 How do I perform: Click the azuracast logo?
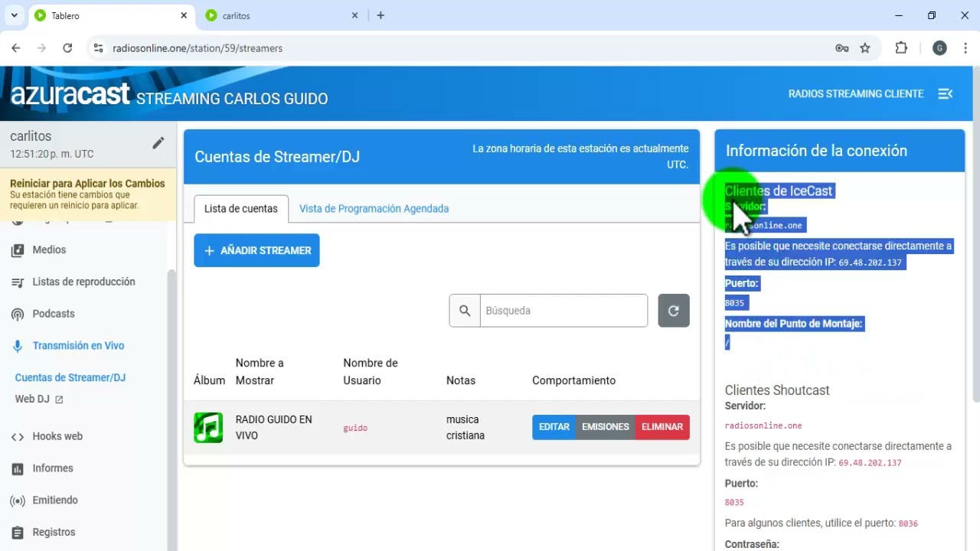click(x=70, y=95)
